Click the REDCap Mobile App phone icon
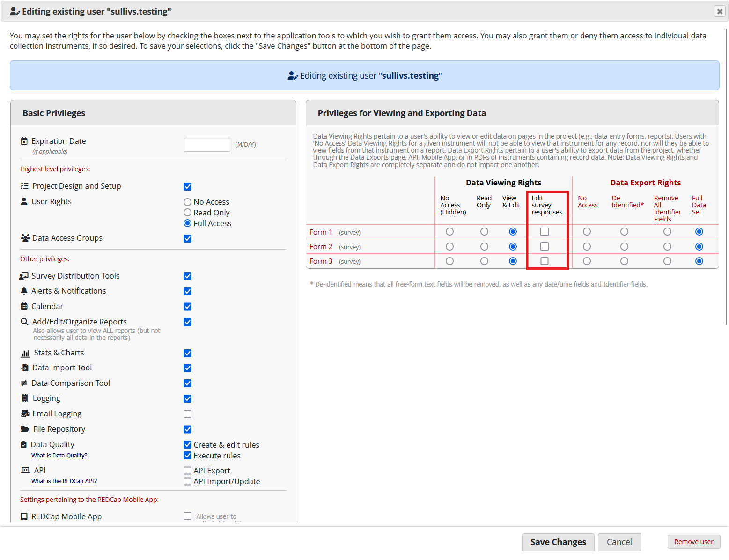Viewport: 729px width, 560px height. [x=25, y=516]
